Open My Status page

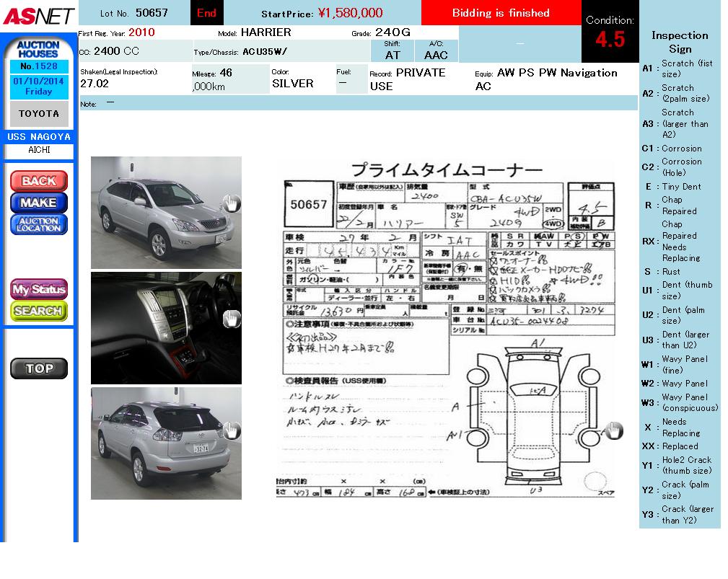(x=39, y=289)
